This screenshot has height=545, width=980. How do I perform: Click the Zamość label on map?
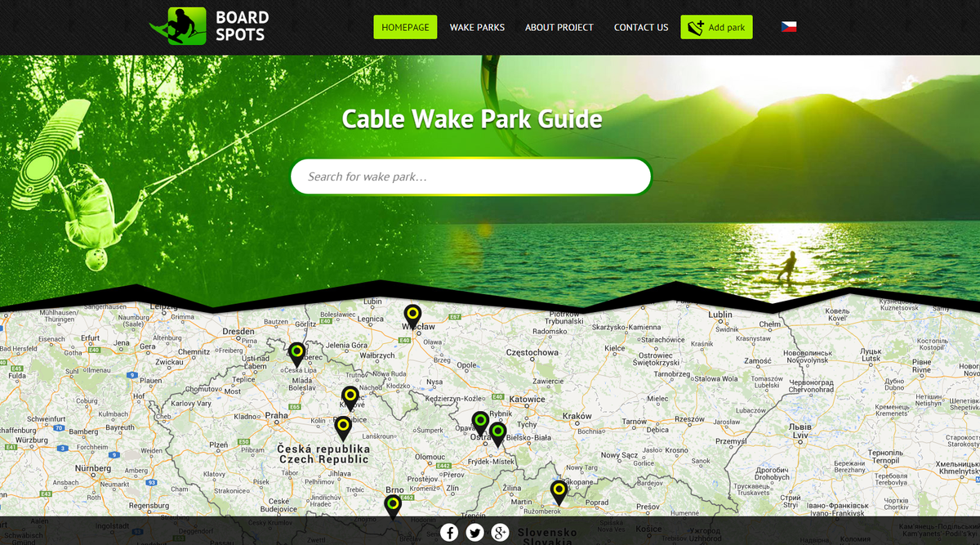click(758, 360)
